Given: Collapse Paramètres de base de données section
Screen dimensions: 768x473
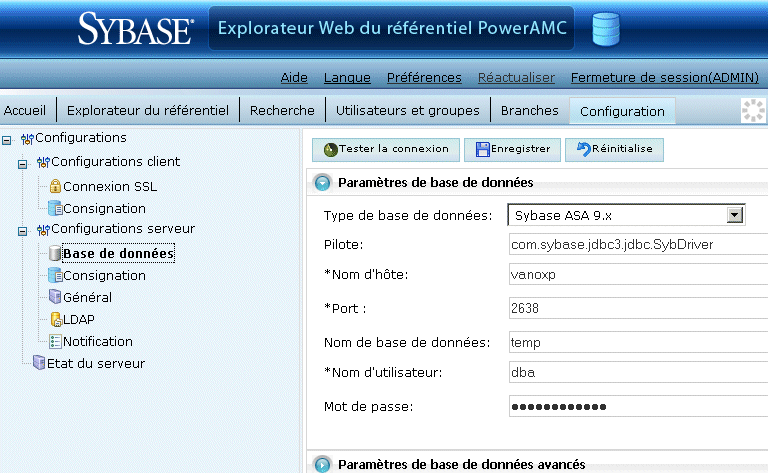Looking at the screenshot, I should click(322, 183).
